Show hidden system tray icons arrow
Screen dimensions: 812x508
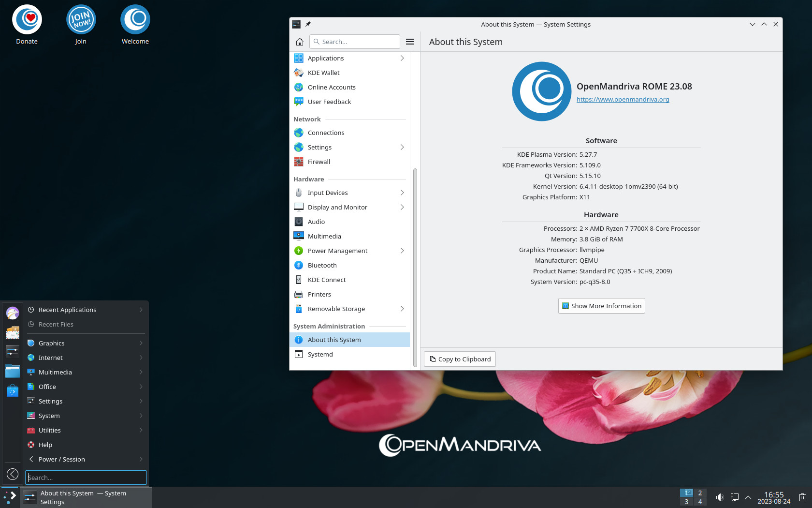click(x=748, y=497)
